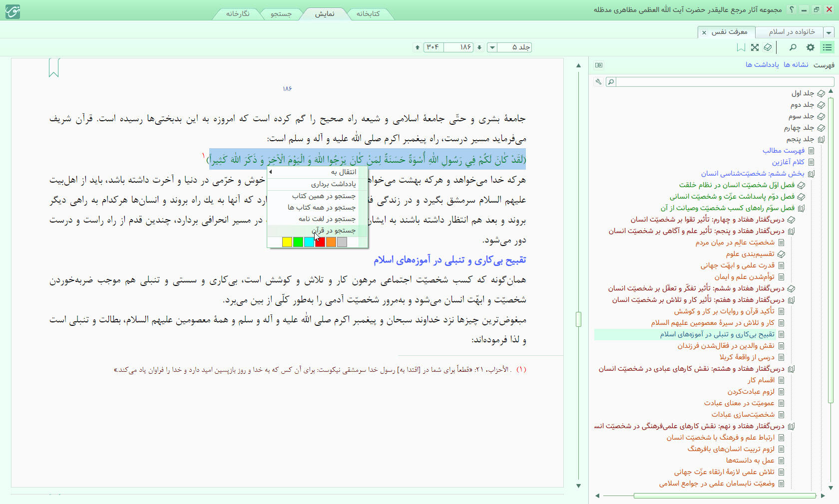The image size is (839, 504).
Task: Click the magnifier search icon in the toolbar
Action: (x=793, y=47)
